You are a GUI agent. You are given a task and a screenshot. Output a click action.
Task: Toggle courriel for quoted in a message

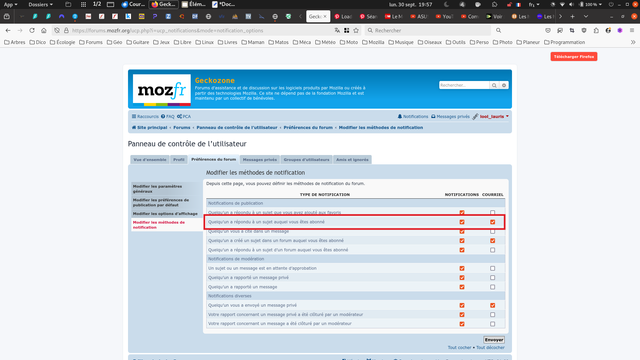click(493, 231)
